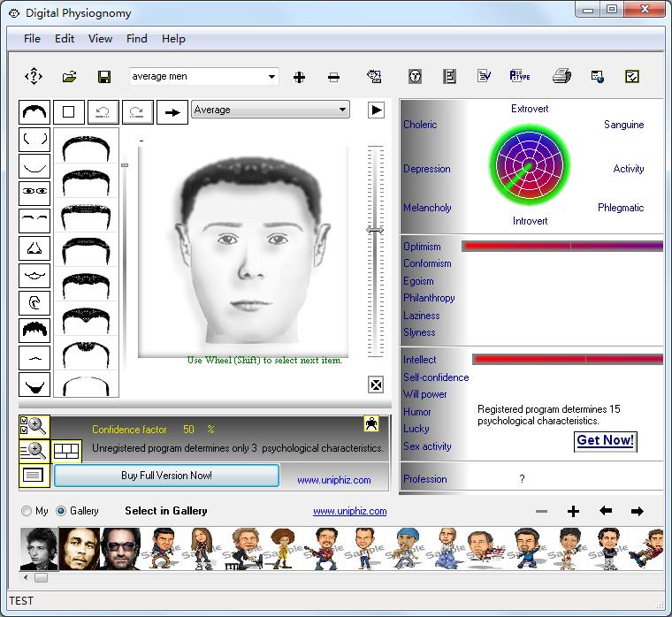Open the Find menu

click(137, 39)
